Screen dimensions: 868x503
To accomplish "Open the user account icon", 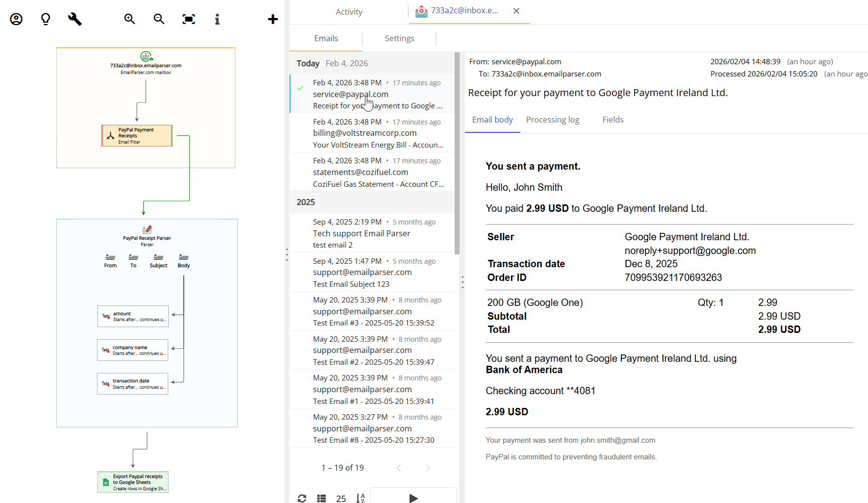I will pos(16,19).
